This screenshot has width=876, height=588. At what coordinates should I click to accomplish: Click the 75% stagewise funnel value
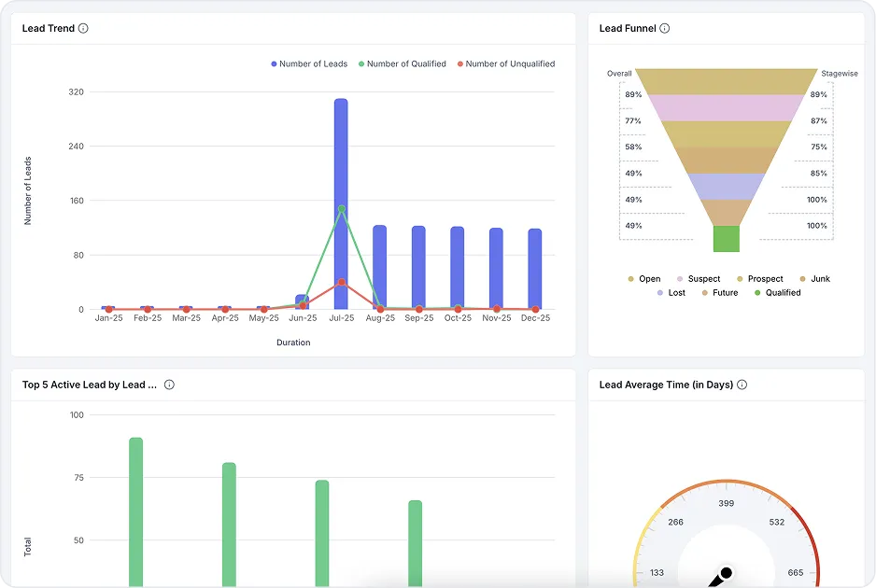click(x=818, y=147)
